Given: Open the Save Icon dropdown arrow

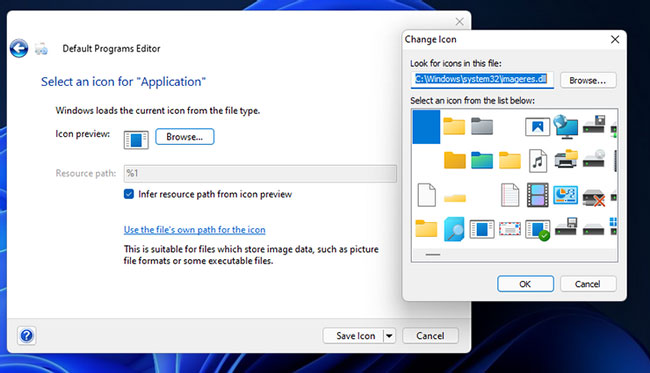Looking at the screenshot, I should (x=389, y=336).
